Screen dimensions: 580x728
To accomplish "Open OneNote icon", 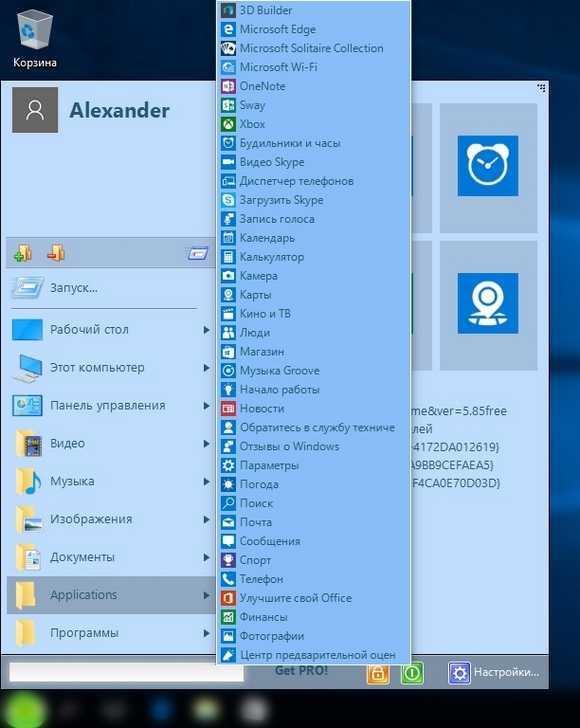I will 228,86.
